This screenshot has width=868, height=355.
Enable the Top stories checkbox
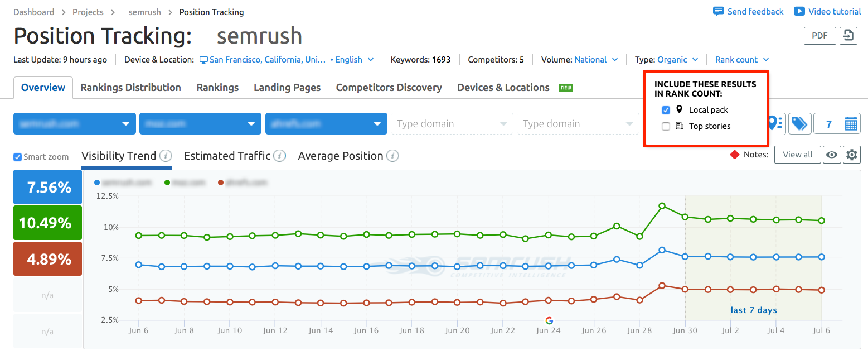point(666,126)
